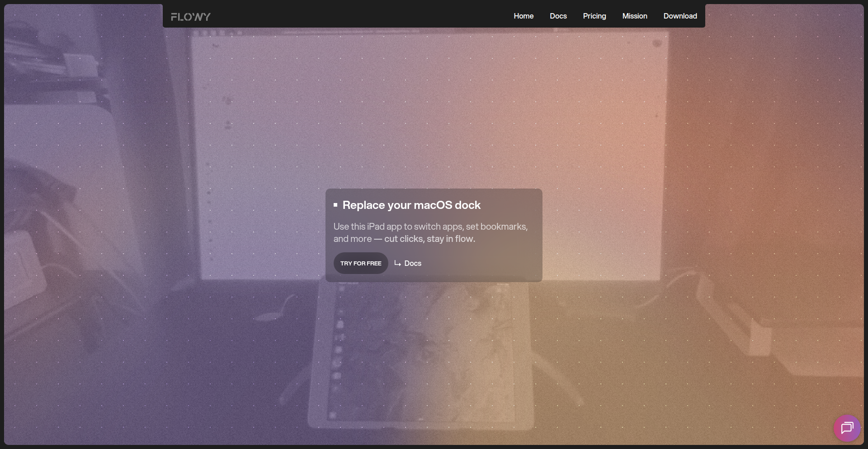Open Docs in the top navigation
The width and height of the screenshot is (868, 449).
[x=558, y=16]
